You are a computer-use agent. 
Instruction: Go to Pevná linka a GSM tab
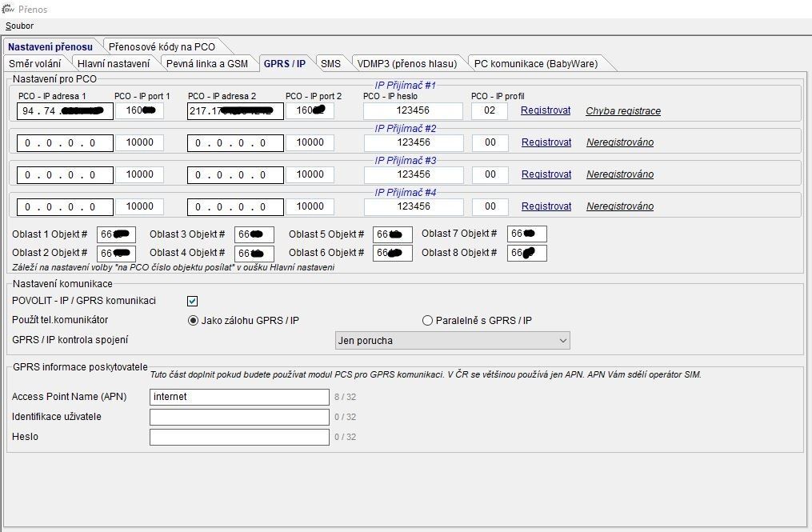[x=206, y=63]
